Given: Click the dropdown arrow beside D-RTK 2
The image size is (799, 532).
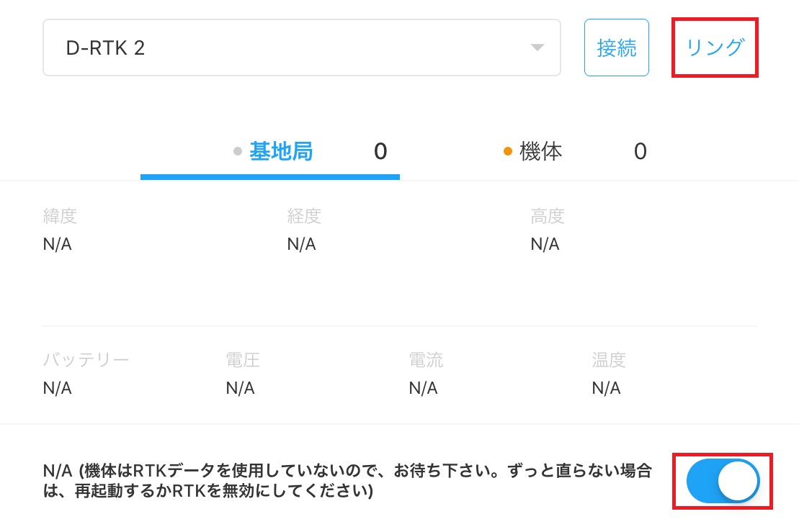Looking at the screenshot, I should (537, 48).
